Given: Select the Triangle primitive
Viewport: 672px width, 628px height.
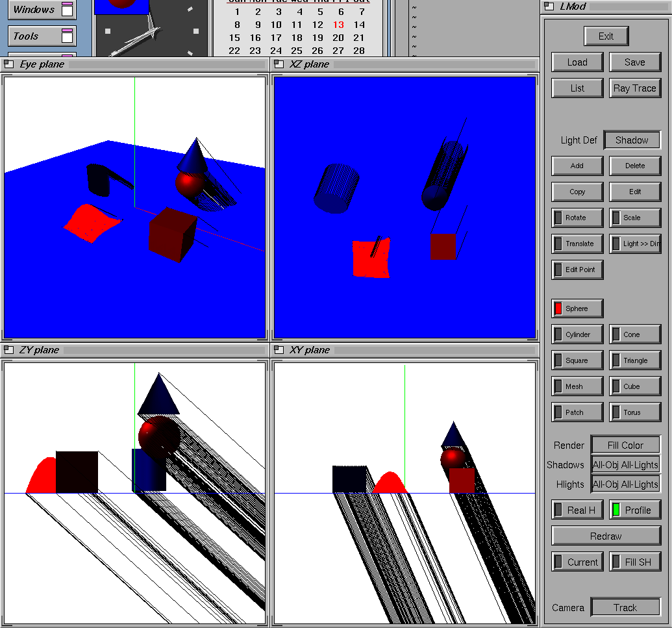Looking at the screenshot, I should point(635,360).
